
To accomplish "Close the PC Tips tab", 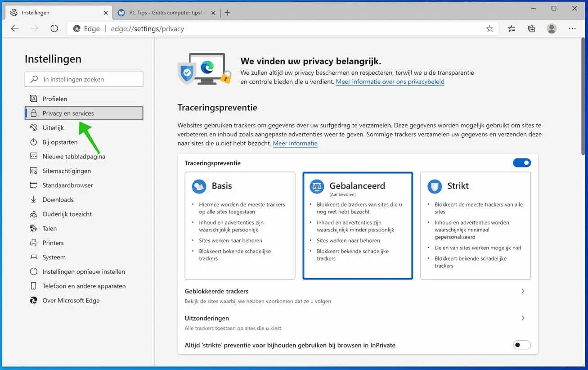I will pos(214,13).
